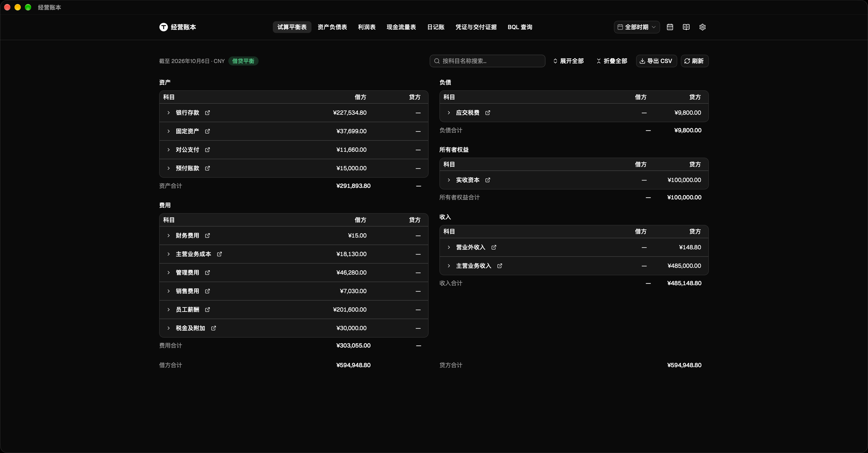Click the 展开全部 button
The height and width of the screenshot is (453, 868).
pos(568,61)
